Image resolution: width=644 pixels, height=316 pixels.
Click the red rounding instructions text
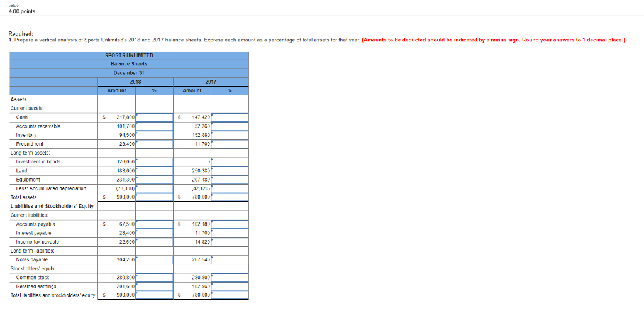(493, 40)
